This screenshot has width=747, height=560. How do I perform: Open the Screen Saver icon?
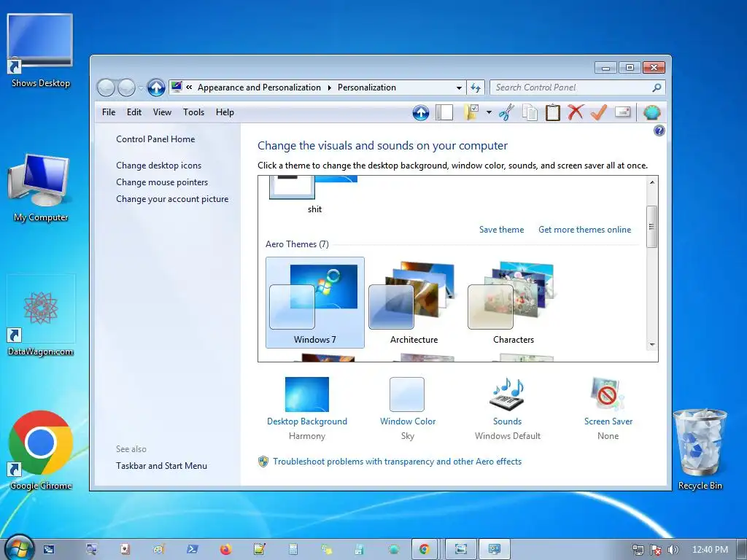coord(608,394)
